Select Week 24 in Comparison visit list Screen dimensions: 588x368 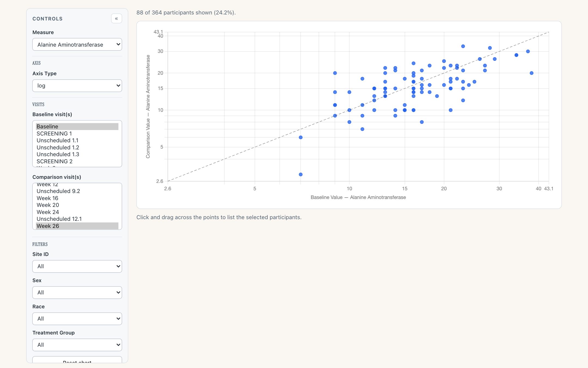point(77,212)
